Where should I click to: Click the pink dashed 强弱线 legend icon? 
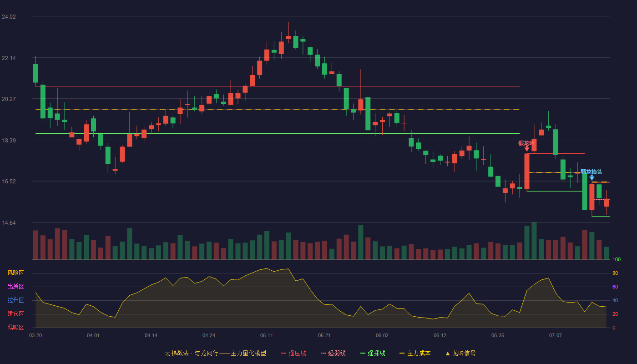click(323, 353)
